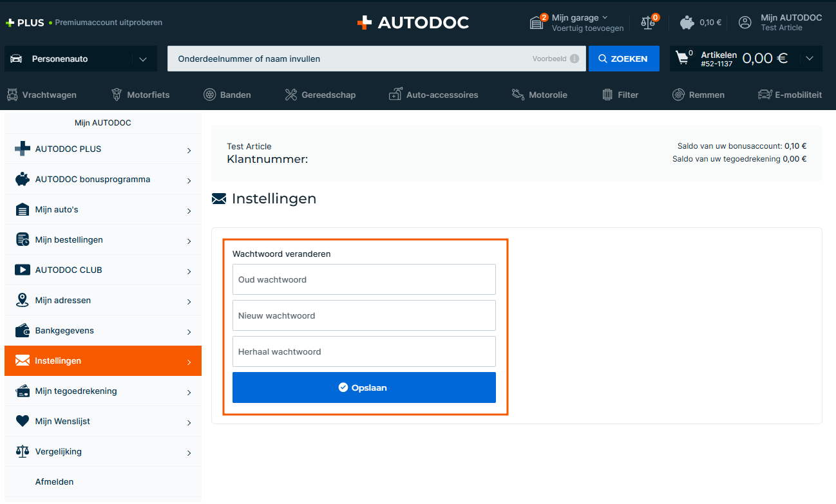Click the Herhaal wachtwoord field

(x=364, y=351)
